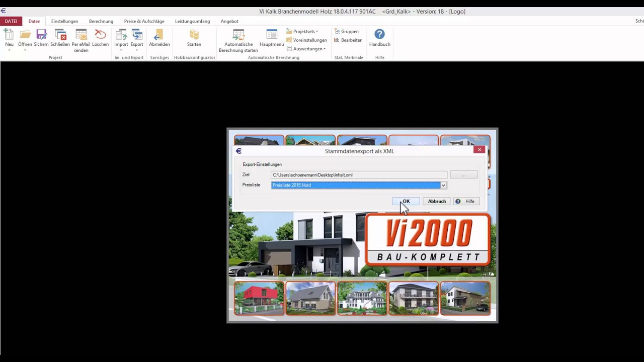Open the Export tool
This screenshot has width=644, height=362.
(x=137, y=35)
